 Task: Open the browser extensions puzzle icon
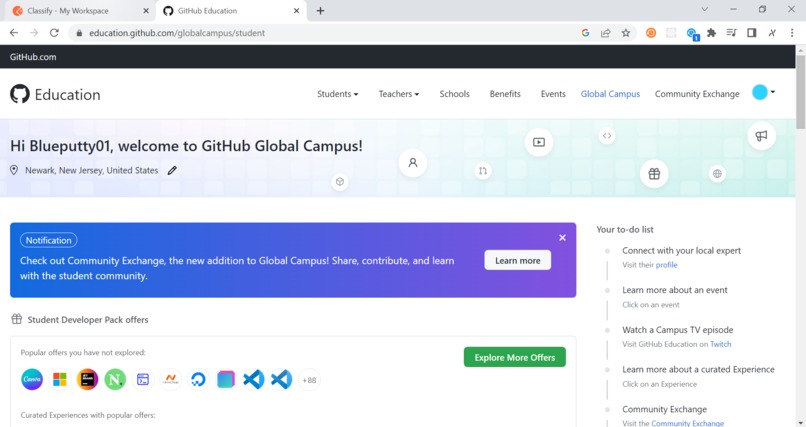pyautogui.click(x=711, y=33)
